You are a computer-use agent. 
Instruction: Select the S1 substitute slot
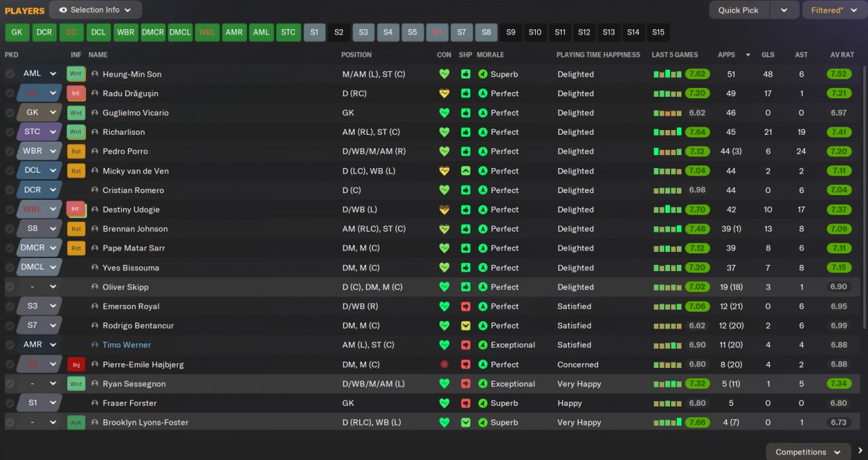[314, 33]
